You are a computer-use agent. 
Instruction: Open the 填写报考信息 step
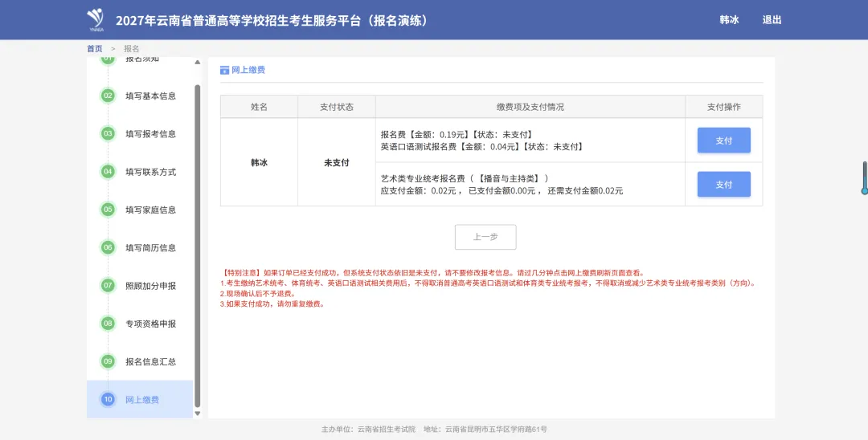coord(150,134)
